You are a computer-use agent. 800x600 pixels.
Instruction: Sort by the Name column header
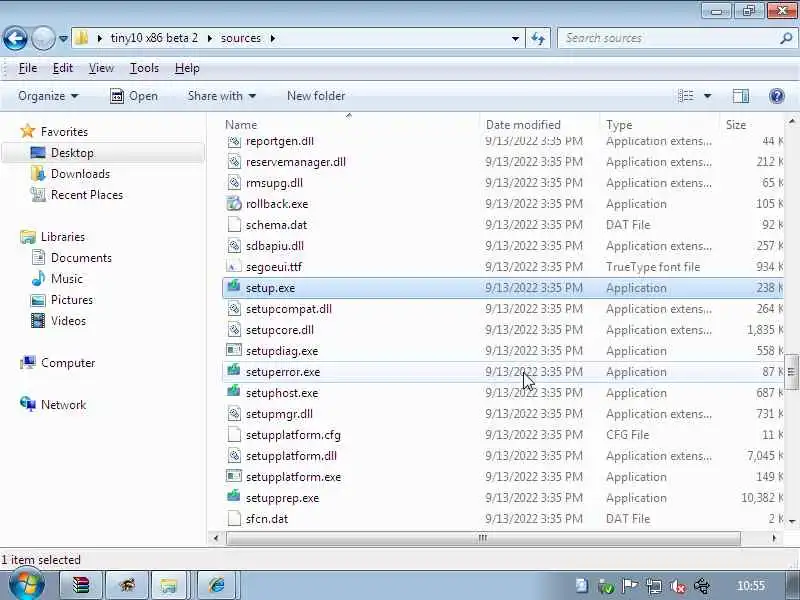(x=241, y=124)
